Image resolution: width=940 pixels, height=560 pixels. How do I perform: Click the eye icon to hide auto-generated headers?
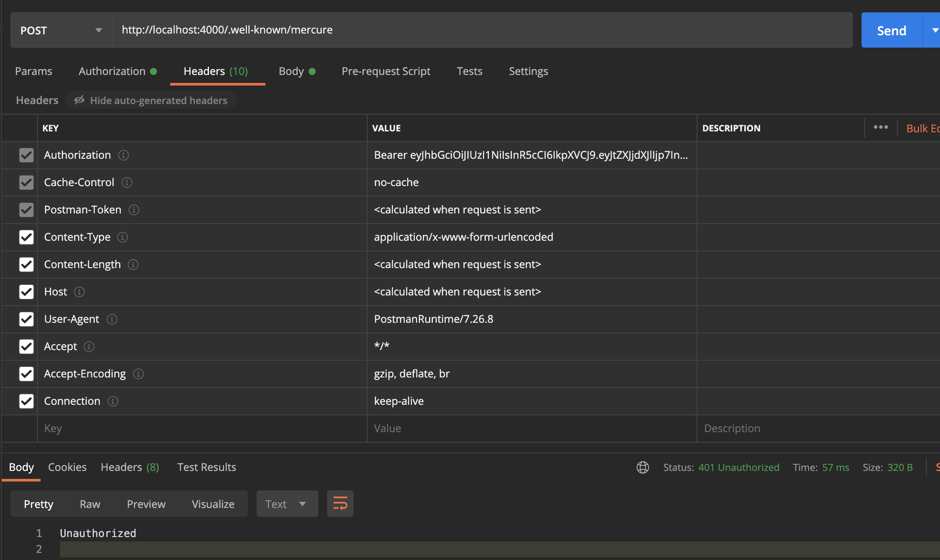(x=79, y=100)
